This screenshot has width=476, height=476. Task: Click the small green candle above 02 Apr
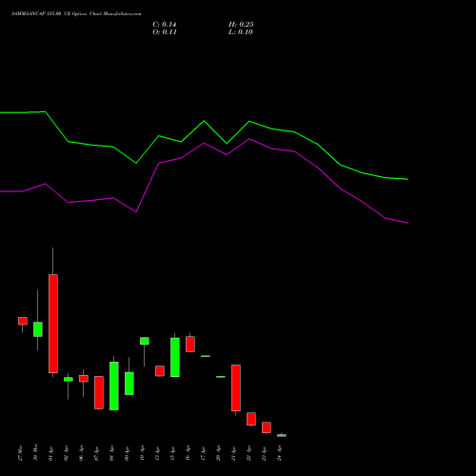[69, 379]
